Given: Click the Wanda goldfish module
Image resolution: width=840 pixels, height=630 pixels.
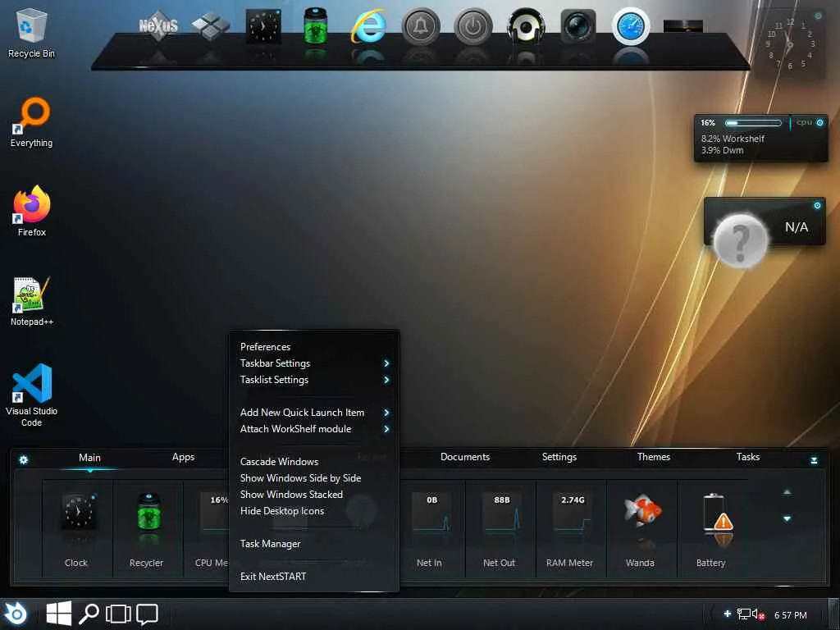Looking at the screenshot, I should coord(641,529).
